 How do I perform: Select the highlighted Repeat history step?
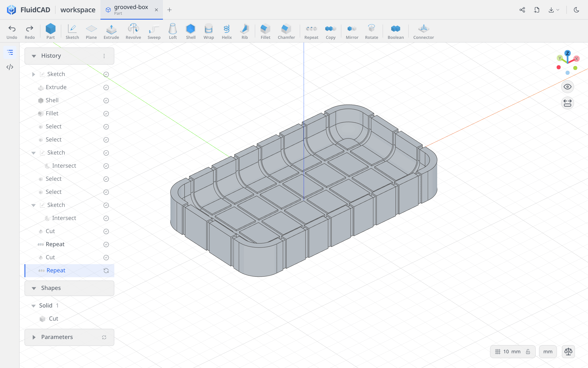pyautogui.click(x=69, y=270)
